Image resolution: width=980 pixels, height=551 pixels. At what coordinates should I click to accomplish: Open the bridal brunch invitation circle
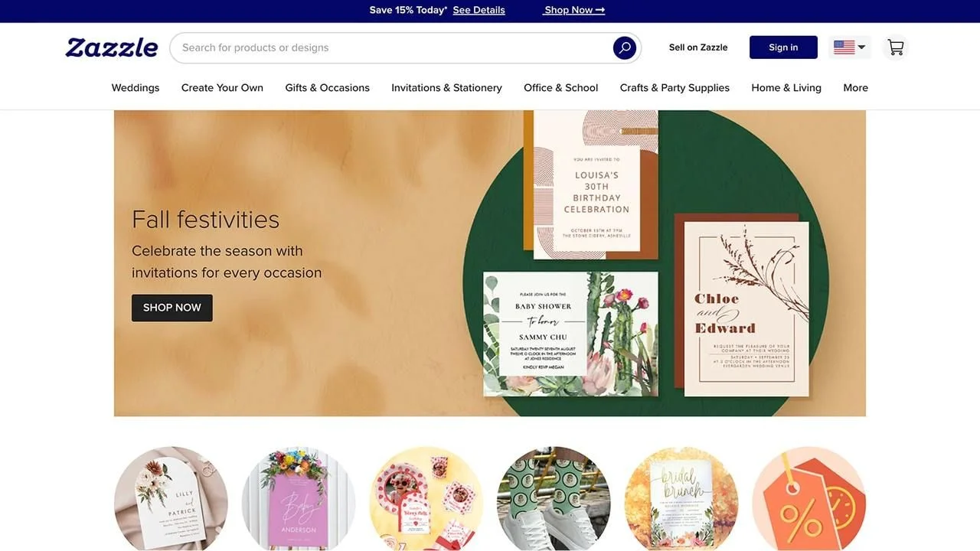point(681,499)
